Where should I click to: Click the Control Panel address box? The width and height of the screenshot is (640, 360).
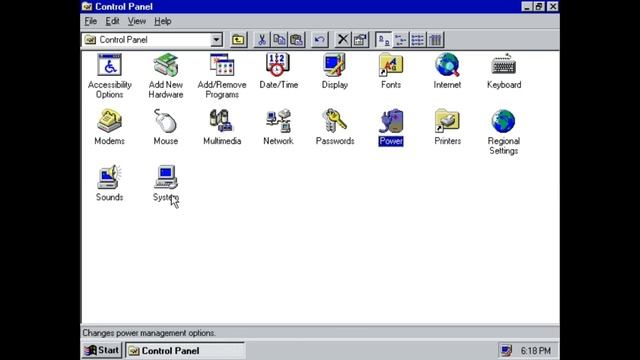pos(152,40)
